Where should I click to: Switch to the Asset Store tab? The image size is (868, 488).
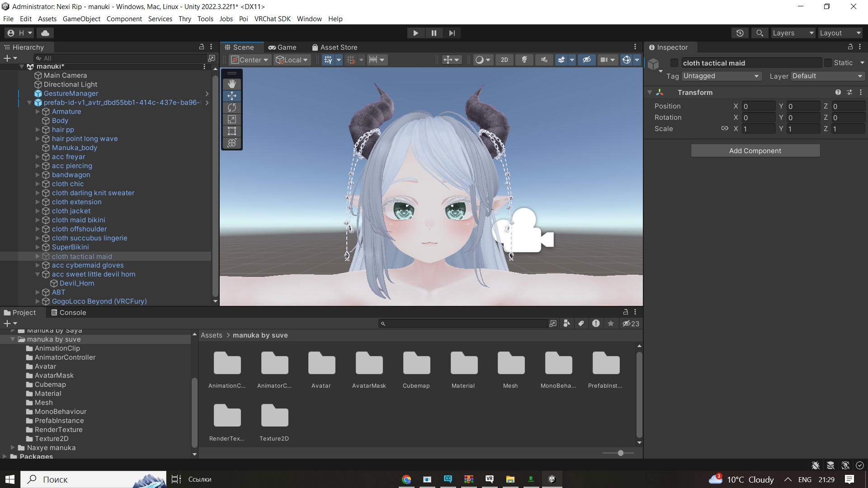tap(335, 47)
